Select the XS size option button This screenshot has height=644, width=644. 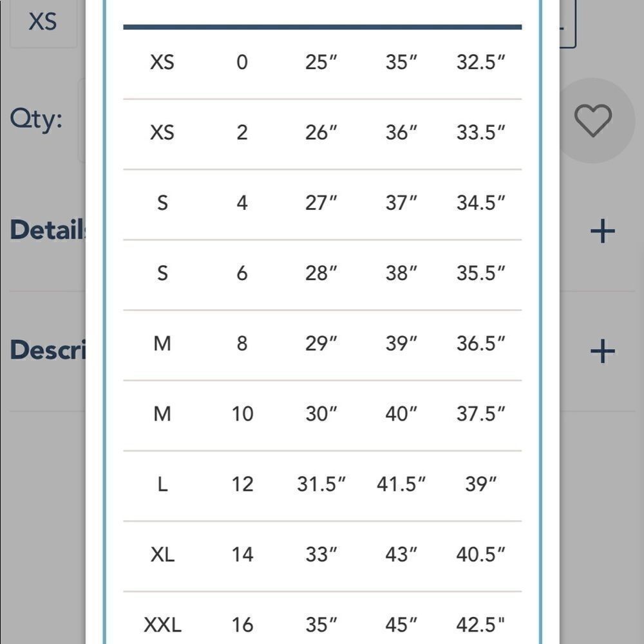[43, 23]
